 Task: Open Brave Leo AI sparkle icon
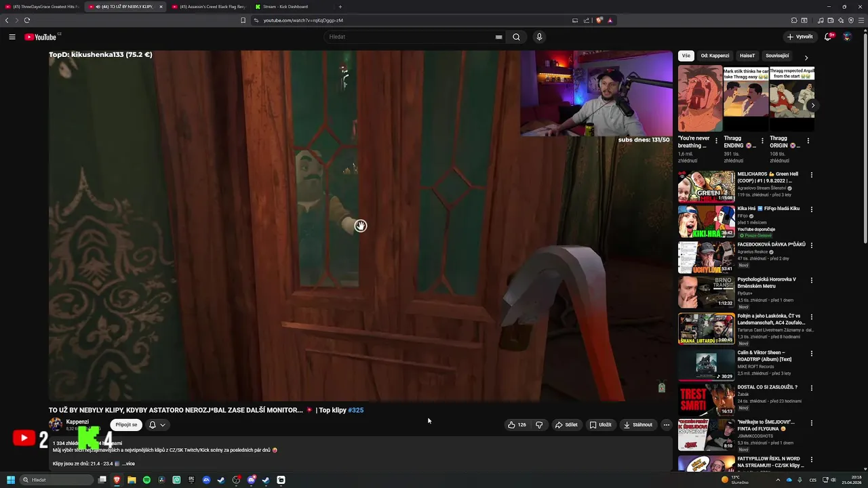click(840, 20)
